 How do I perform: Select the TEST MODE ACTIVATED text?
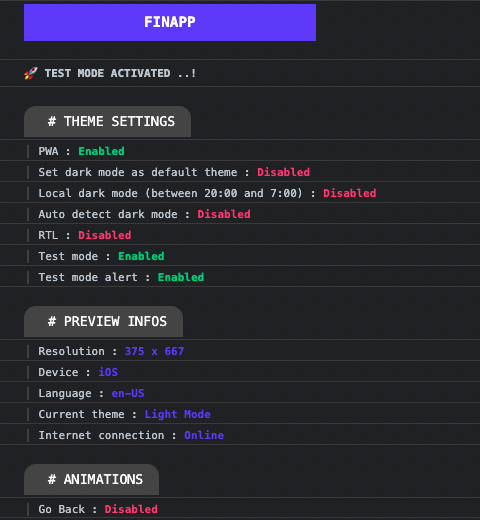(x=120, y=73)
